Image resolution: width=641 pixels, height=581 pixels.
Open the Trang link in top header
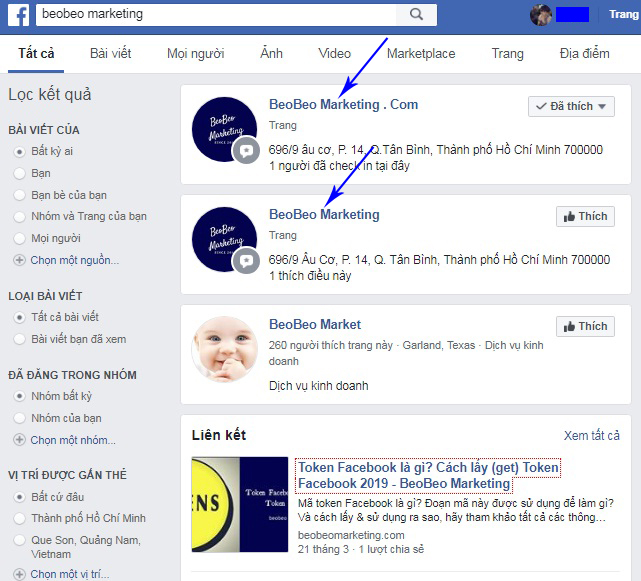[623, 14]
